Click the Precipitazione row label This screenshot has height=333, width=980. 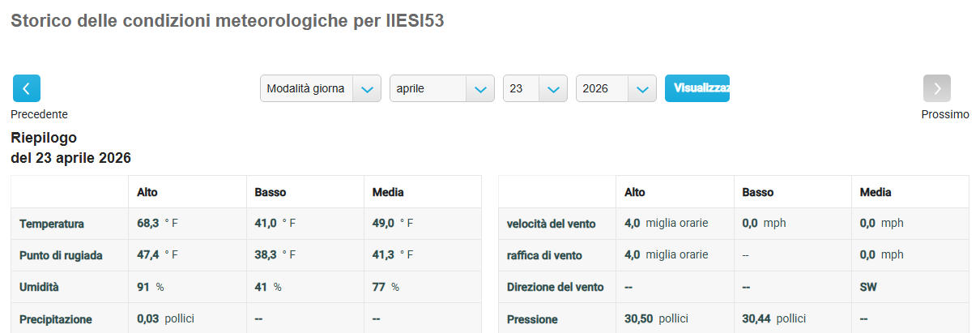click(56, 319)
